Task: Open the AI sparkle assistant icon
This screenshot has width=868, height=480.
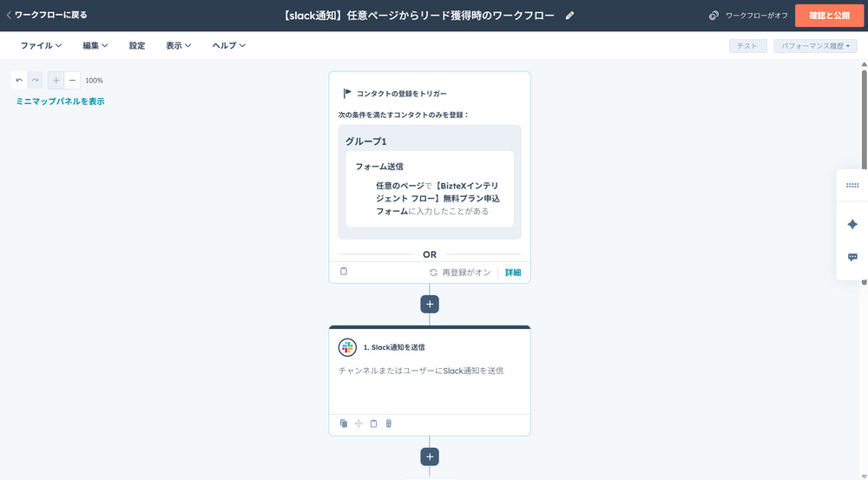Action: click(852, 224)
